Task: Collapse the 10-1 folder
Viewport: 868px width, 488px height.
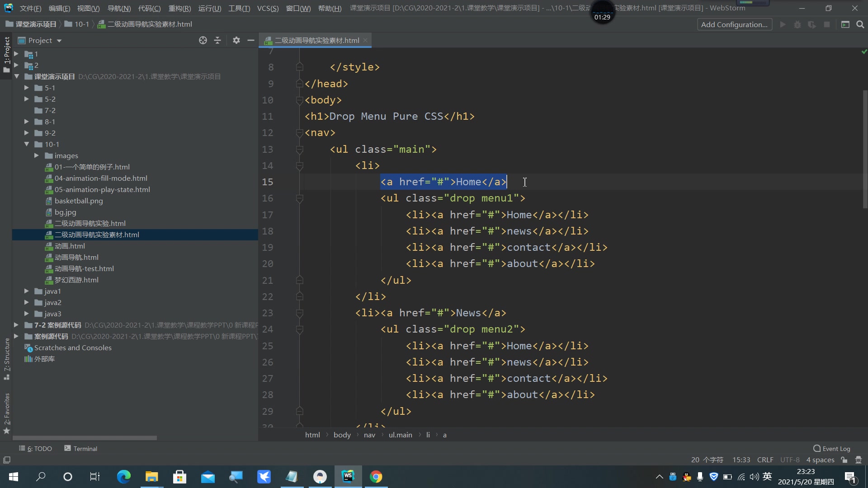Action: click(26, 144)
